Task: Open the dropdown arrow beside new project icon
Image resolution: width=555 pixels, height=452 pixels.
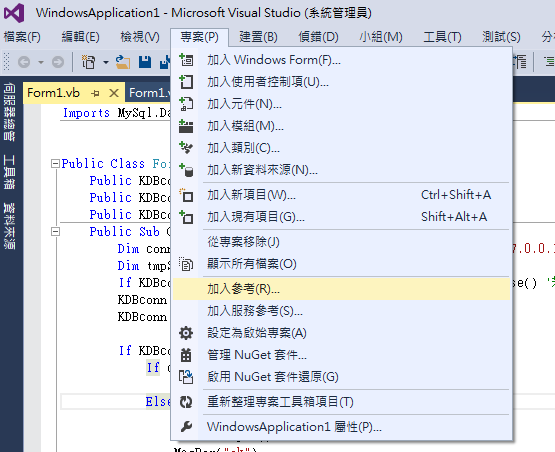Action: click(x=105, y=63)
